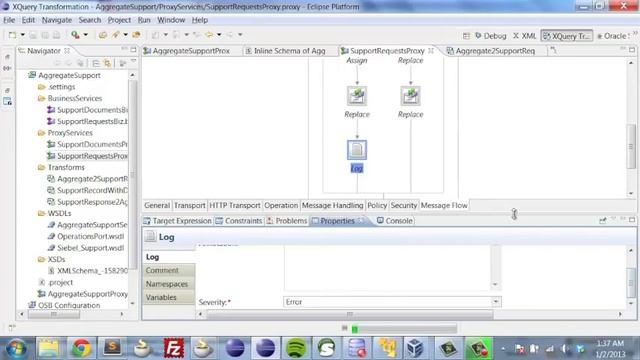Open the Transport tab
Image resolution: width=640 pixels, height=360 pixels.
tap(189, 205)
